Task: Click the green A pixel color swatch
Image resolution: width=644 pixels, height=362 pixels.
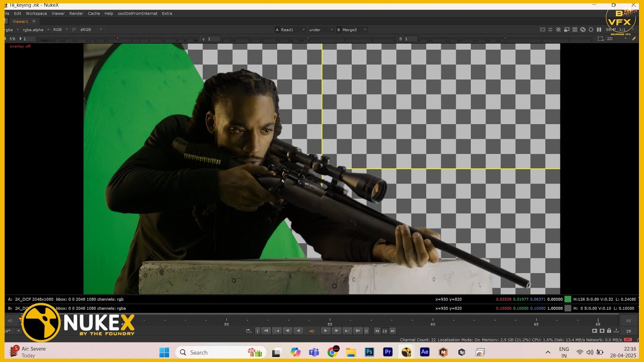Action: pos(568,299)
